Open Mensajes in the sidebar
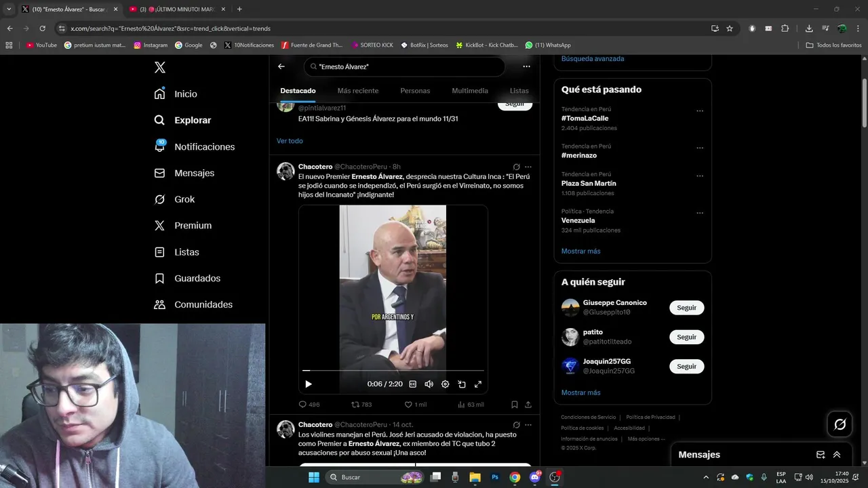The image size is (868, 488). pos(184,173)
